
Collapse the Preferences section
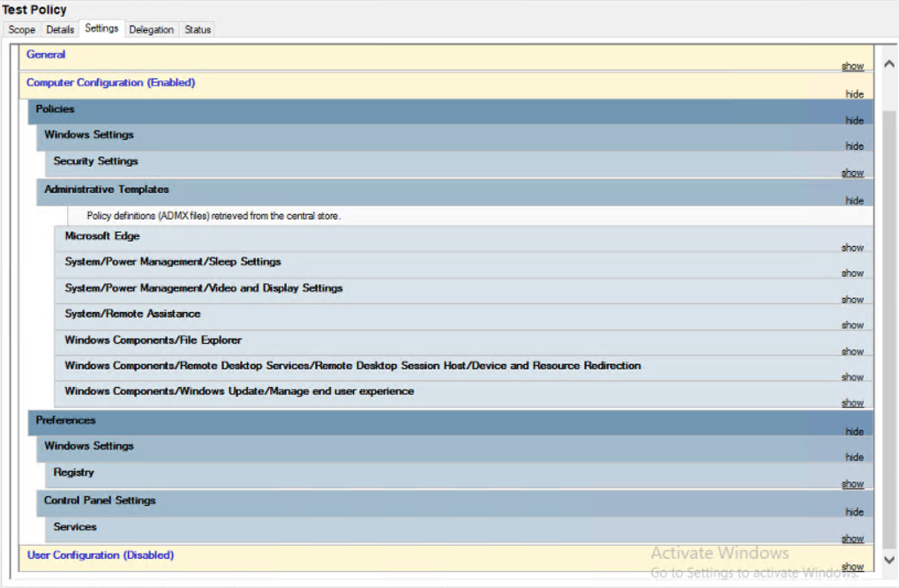(853, 431)
